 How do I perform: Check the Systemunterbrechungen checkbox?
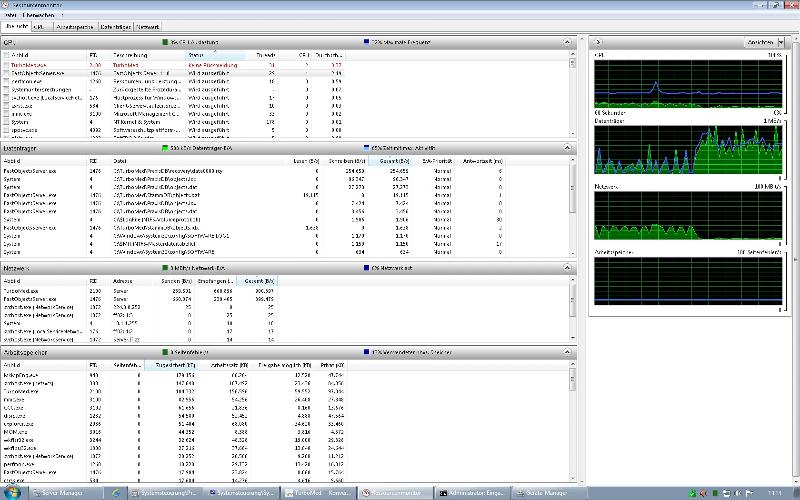click(6, 90)
